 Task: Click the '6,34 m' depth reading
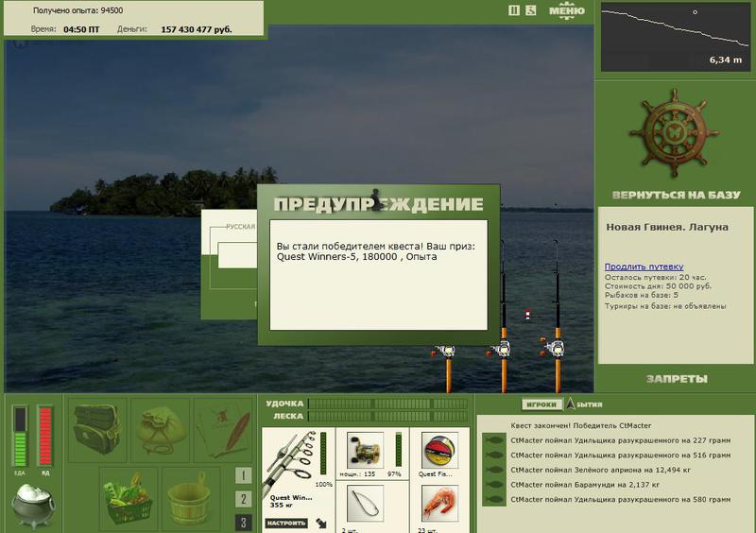pos(726,60)
